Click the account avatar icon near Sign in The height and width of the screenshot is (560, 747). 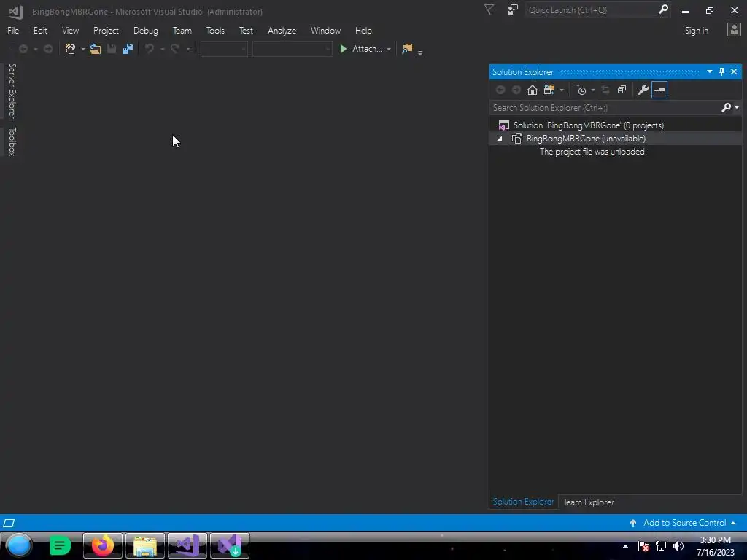734,30
